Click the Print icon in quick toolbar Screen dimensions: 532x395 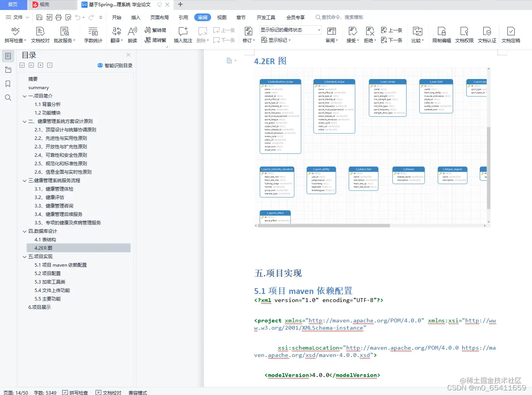pyautogui.click(x=58, y=17)
